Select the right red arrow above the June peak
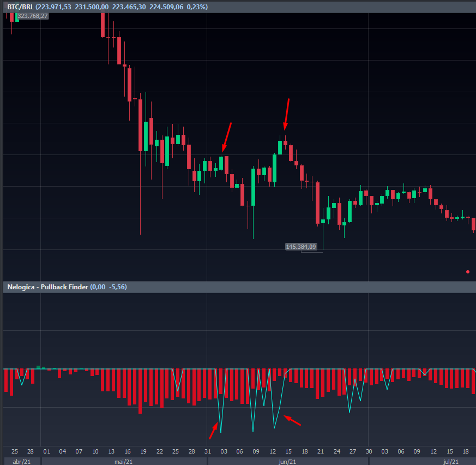 pos(287,114)
